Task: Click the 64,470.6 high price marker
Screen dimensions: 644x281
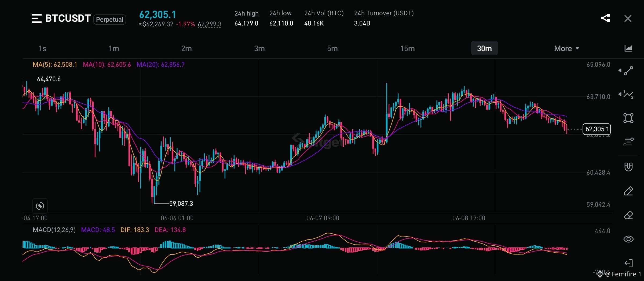Action: tap(49, 79)
